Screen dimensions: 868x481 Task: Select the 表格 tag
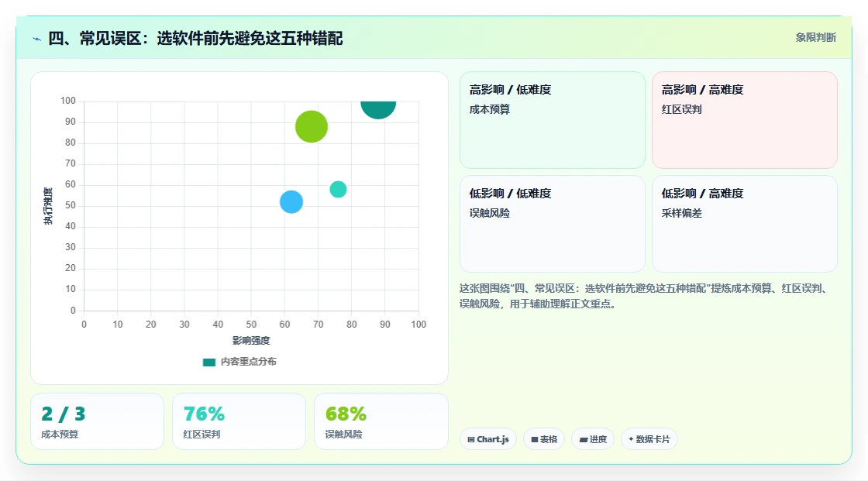pyautogui.click(x=544, y=439)
